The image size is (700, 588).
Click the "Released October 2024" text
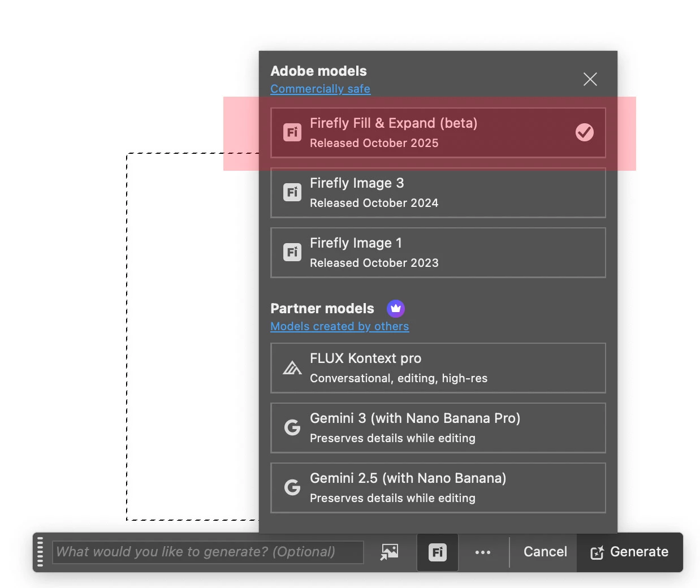click(374, 203)
